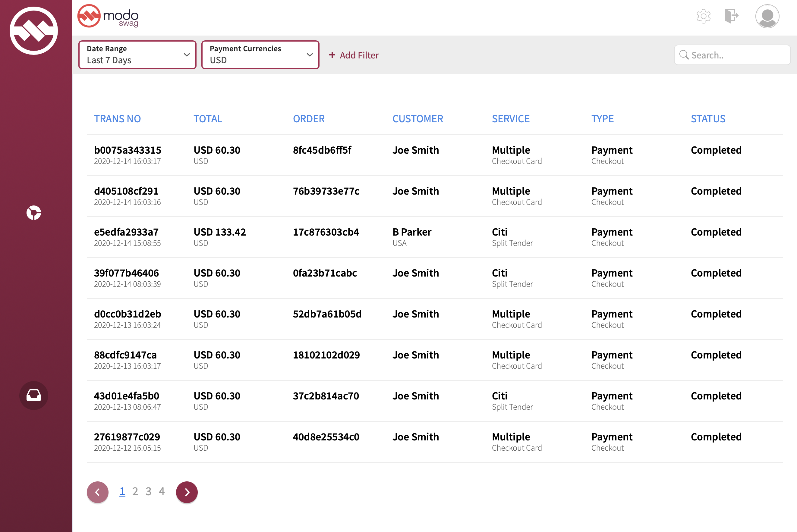Viewport: 797px width, 532px height.
Task: Jump to page 2
Action: 135,491
